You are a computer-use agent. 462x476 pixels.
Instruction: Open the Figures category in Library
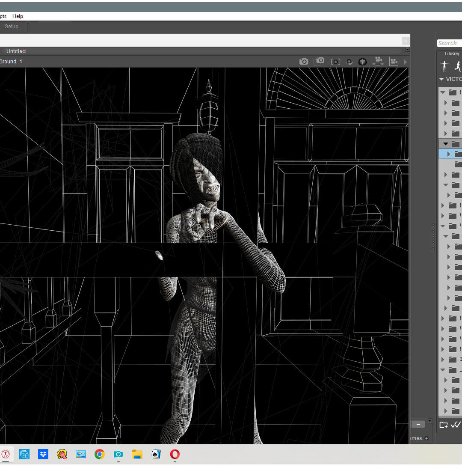(444, 66)
